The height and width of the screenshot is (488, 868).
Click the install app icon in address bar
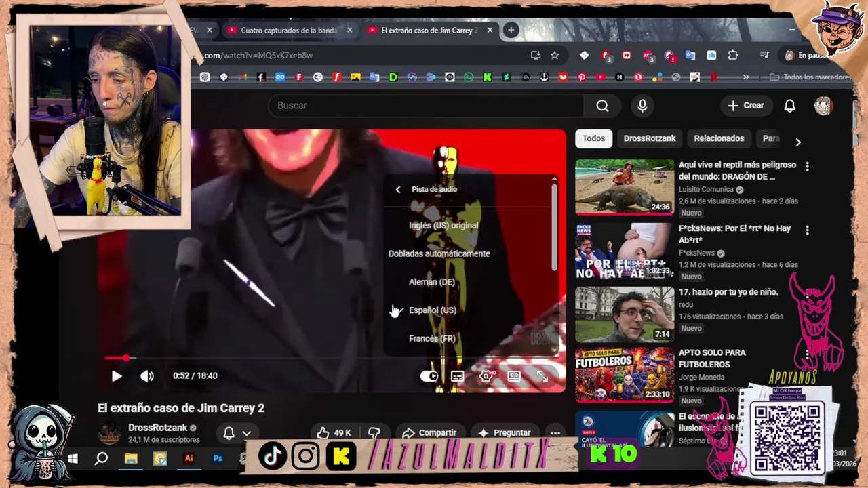coord(536,55)
